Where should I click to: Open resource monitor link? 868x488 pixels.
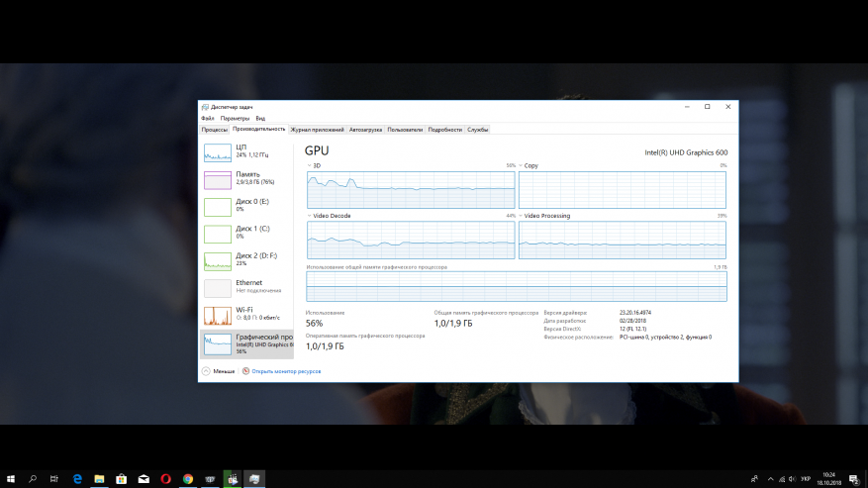coord(282,371)
